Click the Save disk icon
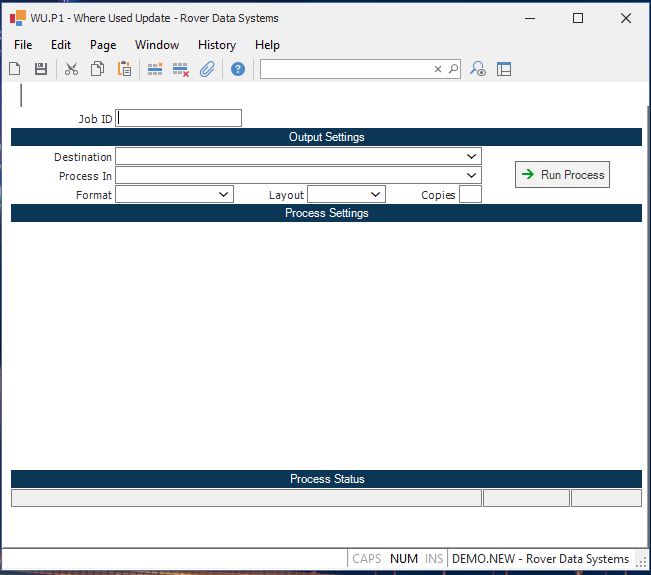Image resolution: width=651 pixels, height=575 pixels. (x=41, y=69)
